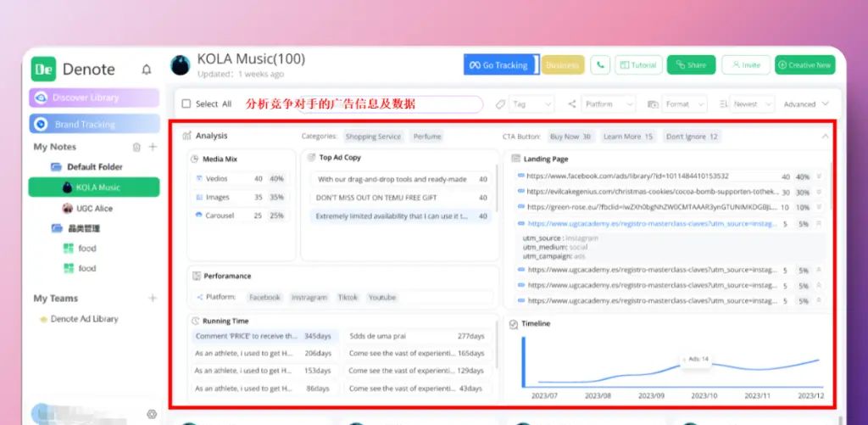868x425 pixels.
Task: Click the Top Ad Copy document icon
Action: pos(311,158)
